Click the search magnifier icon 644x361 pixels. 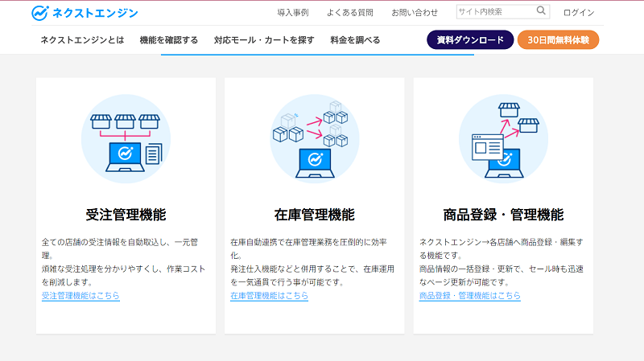pyautogui.click(x=541, y=11)
